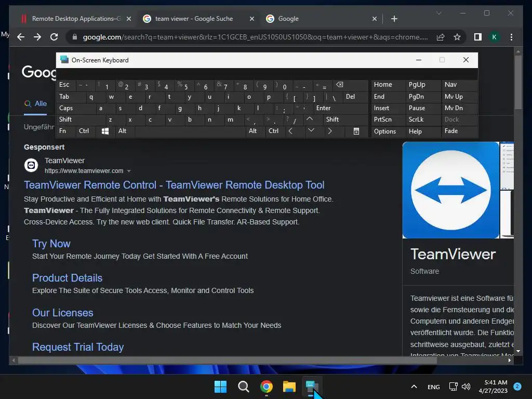532x399 pixels.
Task: Open the tab search chevron in Chrome title bar
Action: 438,13
